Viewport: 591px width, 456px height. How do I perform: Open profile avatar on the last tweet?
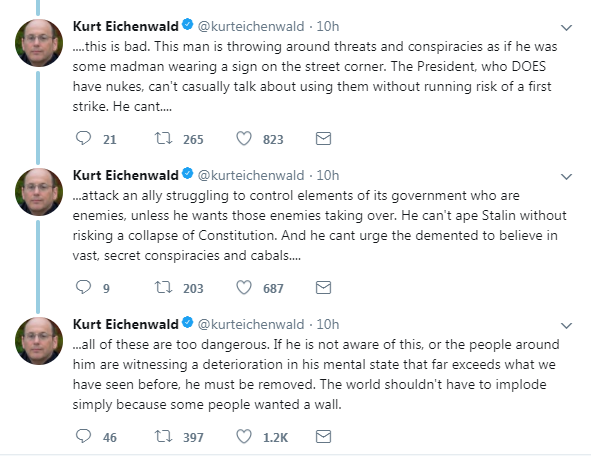click(x=39, y=341)
